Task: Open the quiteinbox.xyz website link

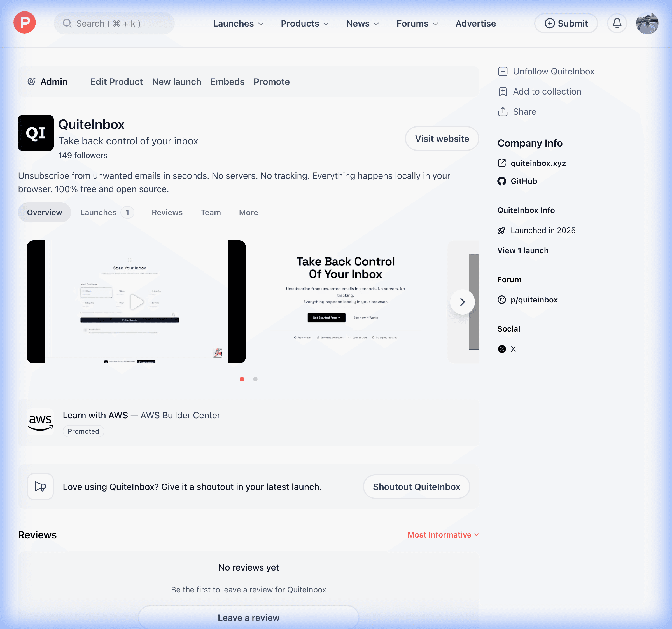Action: [538, 163]
